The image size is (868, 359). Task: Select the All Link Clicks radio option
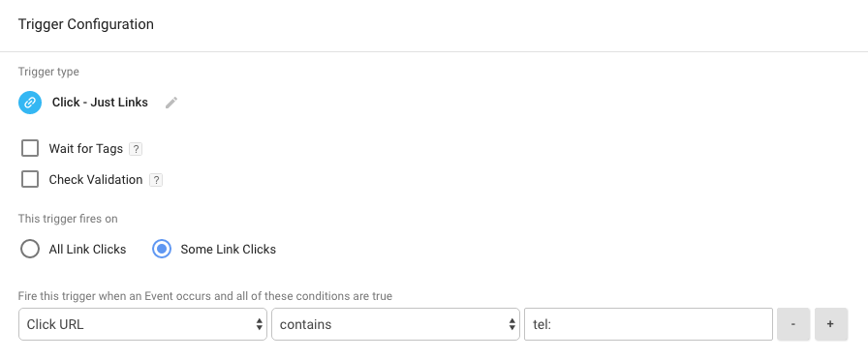click(30, 249)
